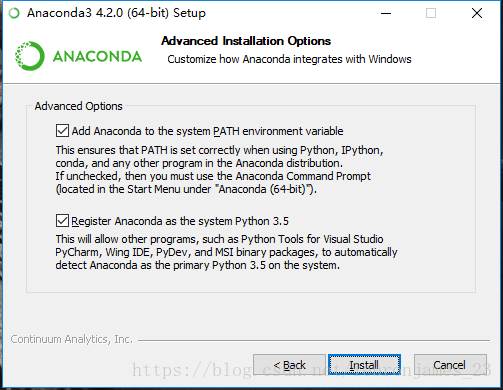This screenshot has width=503, height=390.
Task: Close the Anaconda3 Setup dialog
Action: [x=477, y=13]
